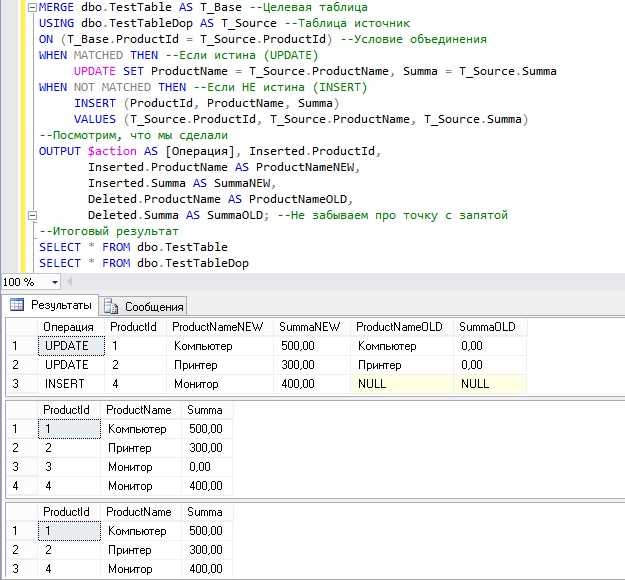The height and width of the screenshot is (580, 625).
Task: Click the Сообщения tab document icon
Action: pos(111,307)
